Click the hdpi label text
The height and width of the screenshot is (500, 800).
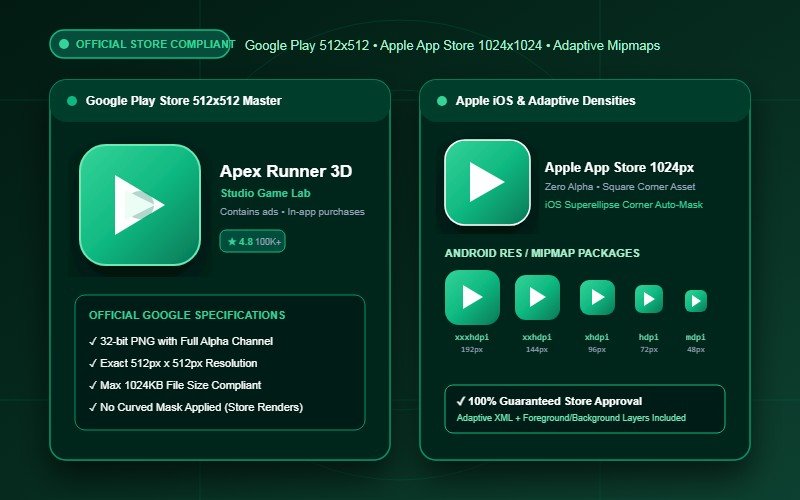coord(649,337)
